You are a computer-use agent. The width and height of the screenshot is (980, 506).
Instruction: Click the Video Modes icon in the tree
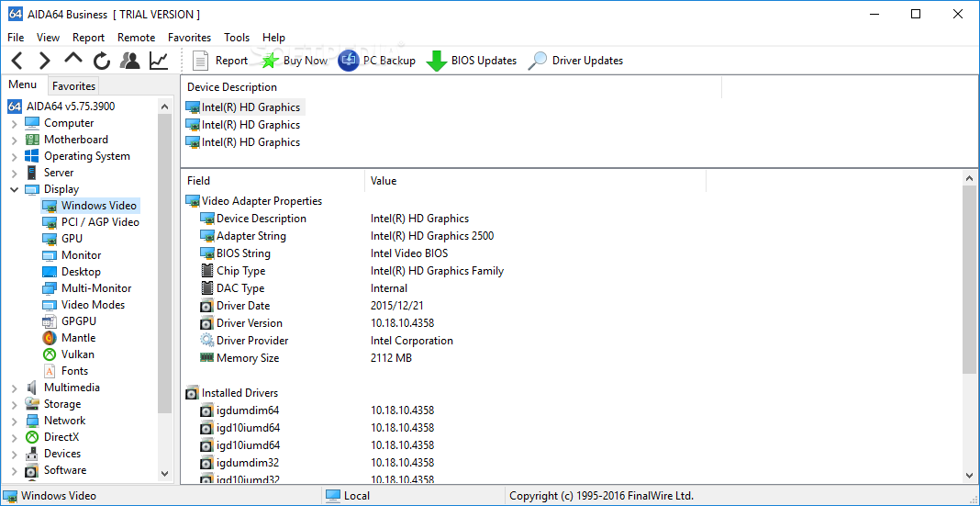pos(50,305)
